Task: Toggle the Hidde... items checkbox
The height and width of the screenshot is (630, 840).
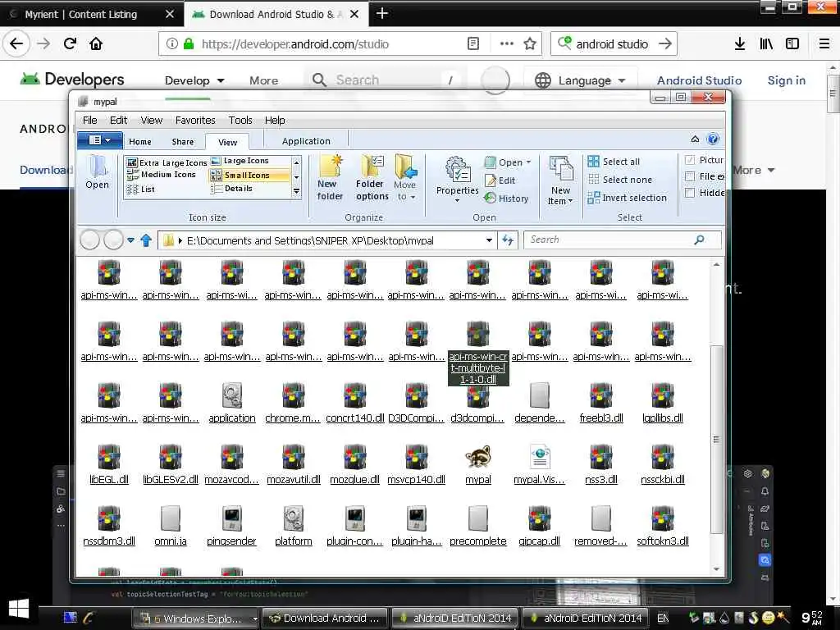Action: click(x=690, y=193)
